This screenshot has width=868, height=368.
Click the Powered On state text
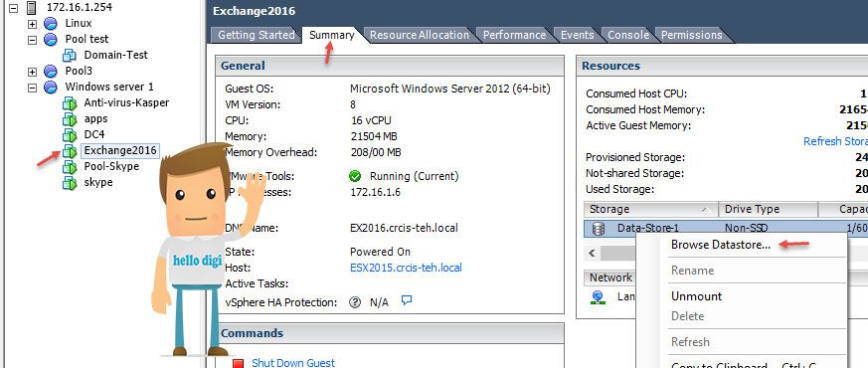[380, 252]
